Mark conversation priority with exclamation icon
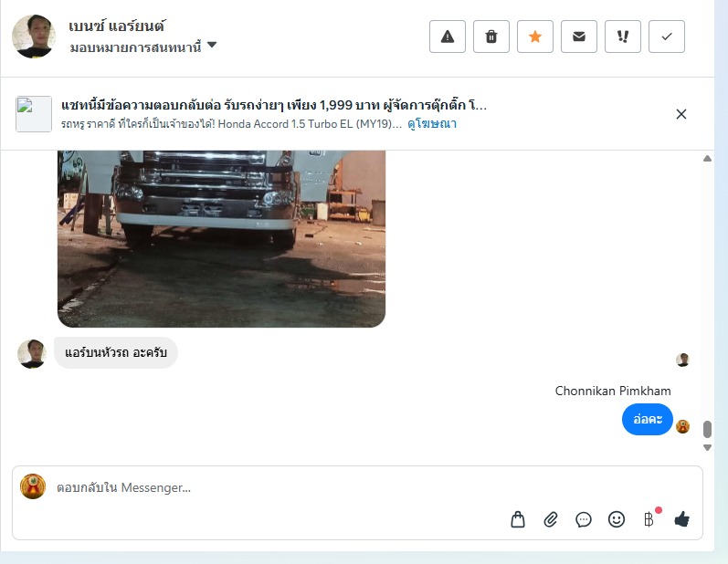The image size is (728, 564). coord(623,37)
